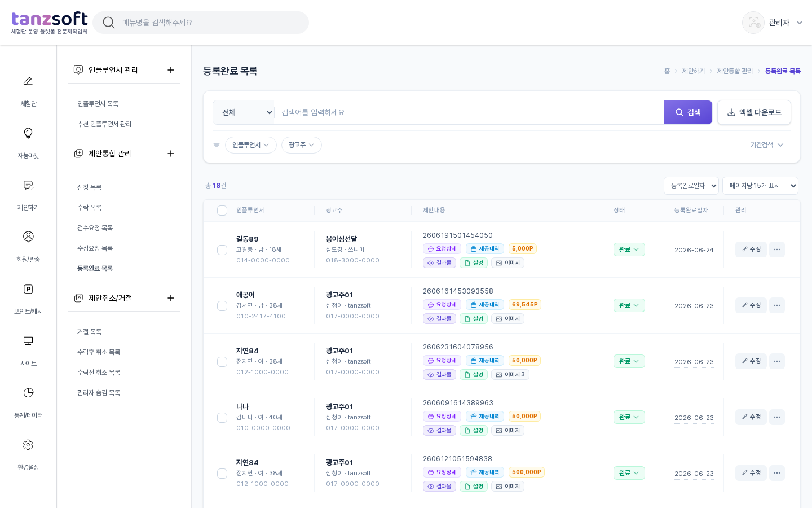Open the 완료 status dropdown for 길동89
The image size is (812, 508).
[629, 249]
